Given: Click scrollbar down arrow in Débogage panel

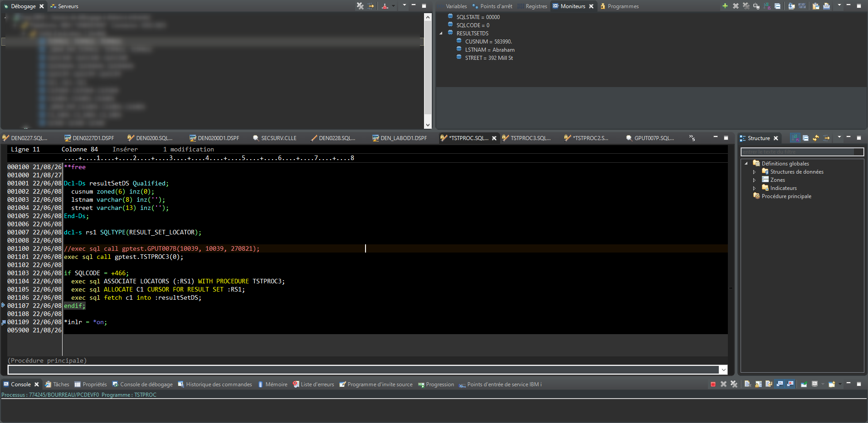Looking at the screenshot, I should coord(428,125).
